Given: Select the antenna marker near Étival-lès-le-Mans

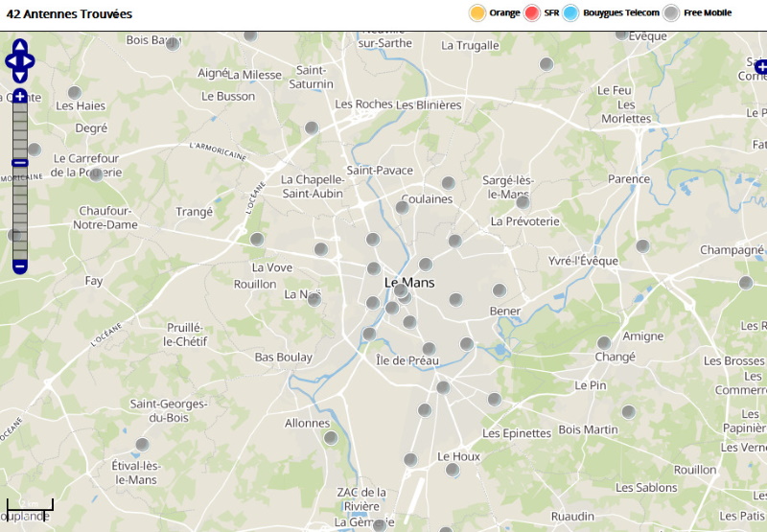Looking at the screenshot, I should (x=143, y=445).
